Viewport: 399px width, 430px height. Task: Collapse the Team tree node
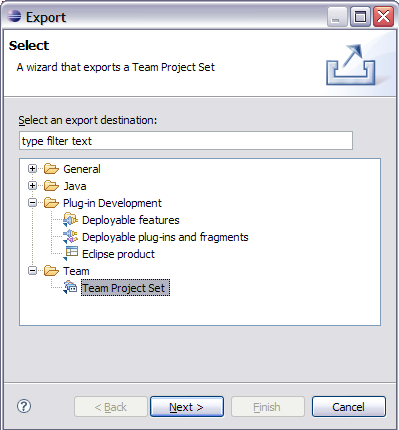tap(32, 271)
